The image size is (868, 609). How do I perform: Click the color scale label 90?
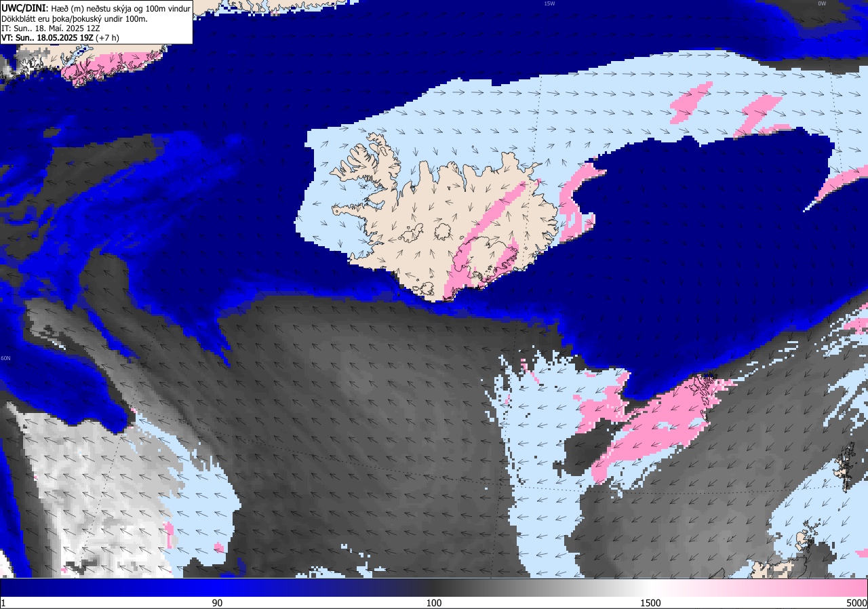tap(217, 603)
